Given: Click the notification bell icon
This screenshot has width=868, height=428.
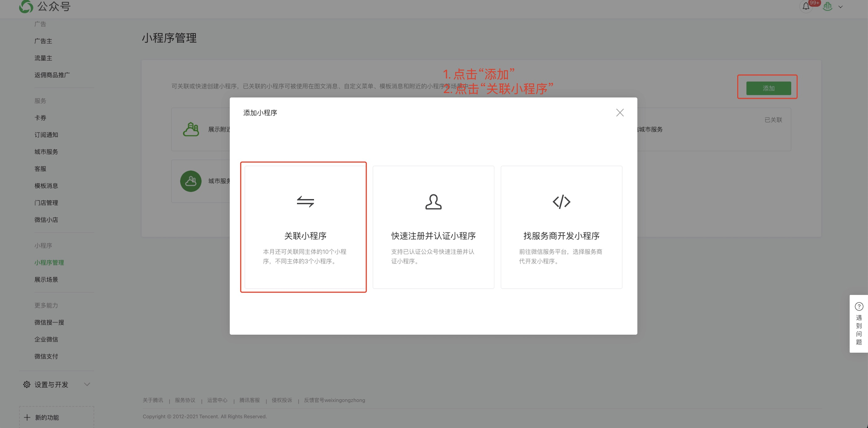Looking at the screenshot, I should coord(806,7).
